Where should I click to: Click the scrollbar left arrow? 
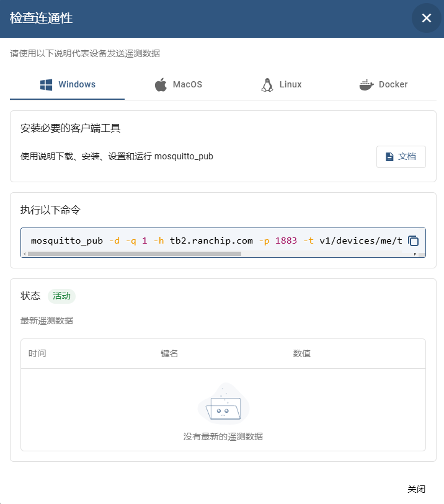click(x=24, y=254)
